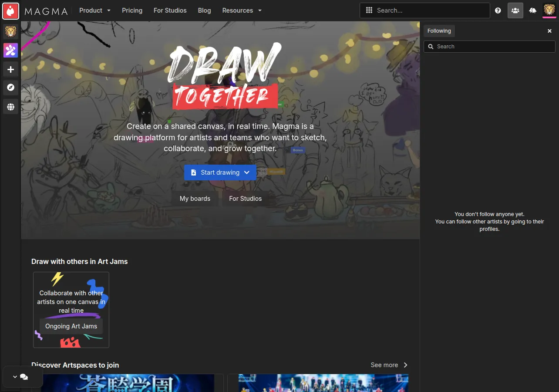The width and height of the screenshot is (559, 392).
Task: Open the compass Explore icon
Action: coord(10,88)
